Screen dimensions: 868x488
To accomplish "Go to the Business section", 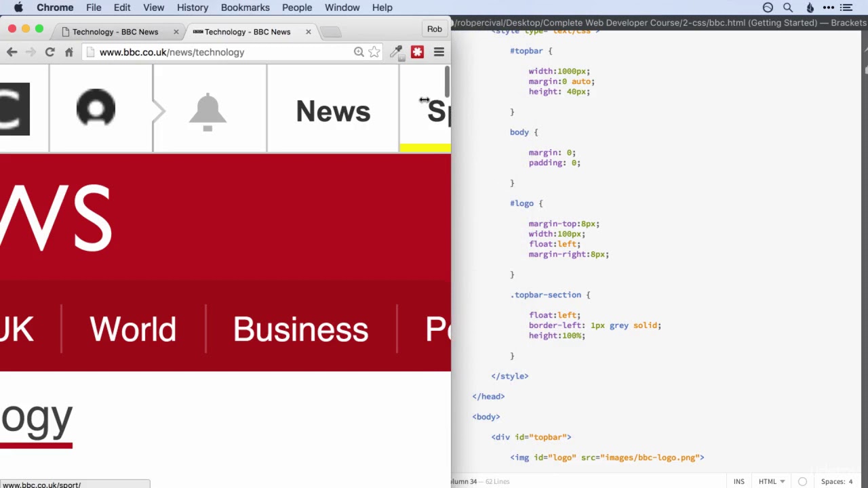I will (x=300, y=329).
